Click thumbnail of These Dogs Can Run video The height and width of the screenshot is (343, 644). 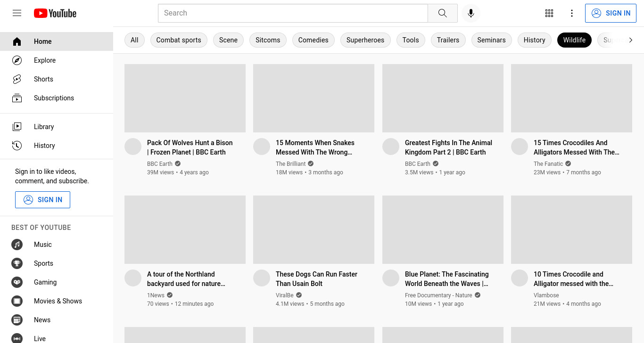tap(314, 229)
